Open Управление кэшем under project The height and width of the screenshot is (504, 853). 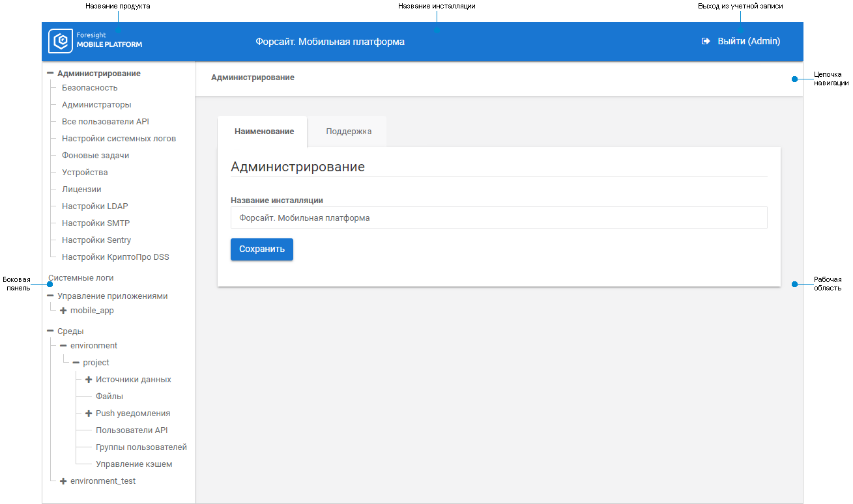pyautogui.click(x=134, y=464)
